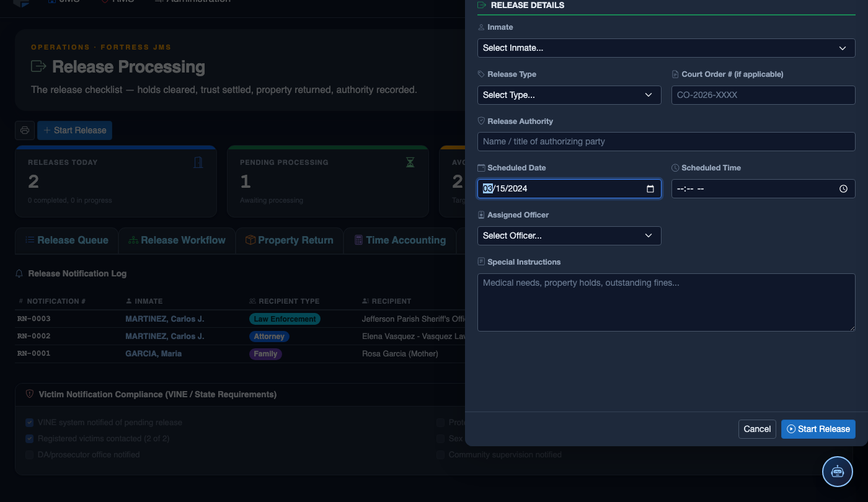Click the Notification # column header
Screen dimensions: 868x502
pyautogui.click(x=53, y=301)
